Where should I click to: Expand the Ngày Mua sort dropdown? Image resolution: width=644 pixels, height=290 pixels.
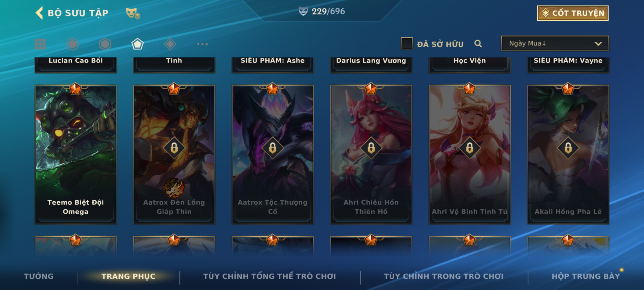point(555,43)
